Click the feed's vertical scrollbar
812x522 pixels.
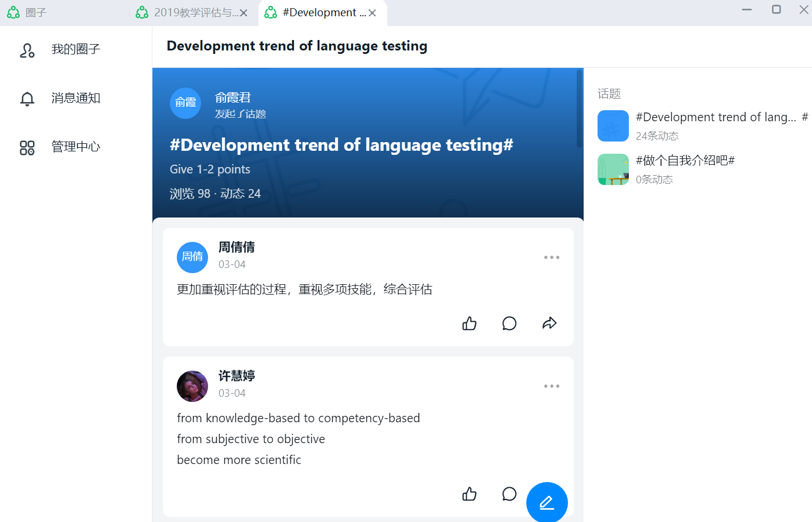coord(579,109)
